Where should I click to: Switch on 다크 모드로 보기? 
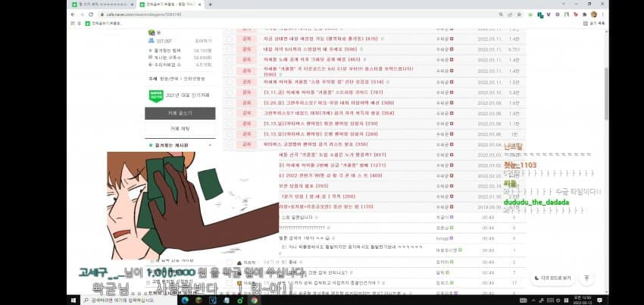(553, 278)
